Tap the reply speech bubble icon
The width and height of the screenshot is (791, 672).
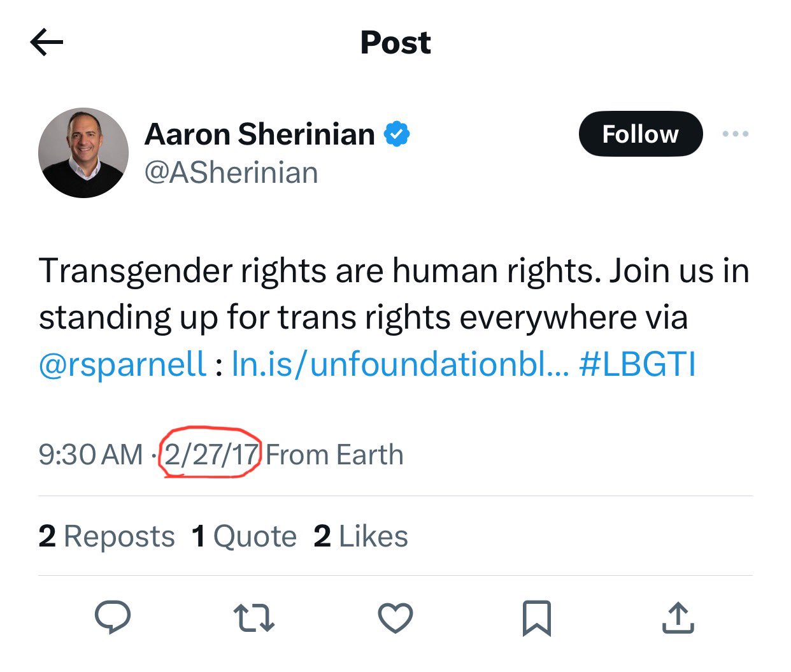click(x=113, y=617)
